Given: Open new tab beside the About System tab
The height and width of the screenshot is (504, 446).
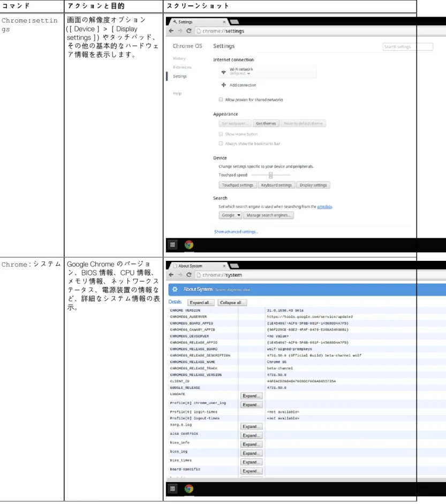Looking at the screenshot, I should (235, 266).
